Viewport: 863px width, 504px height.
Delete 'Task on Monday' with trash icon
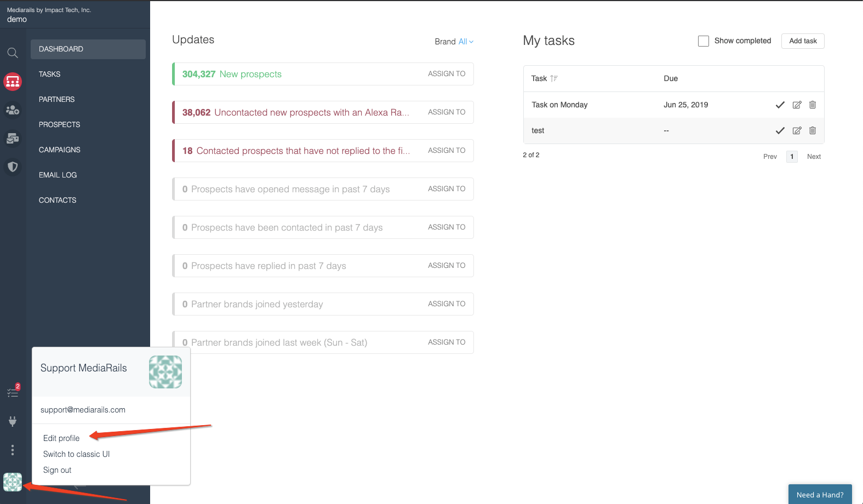coord(813,105)
